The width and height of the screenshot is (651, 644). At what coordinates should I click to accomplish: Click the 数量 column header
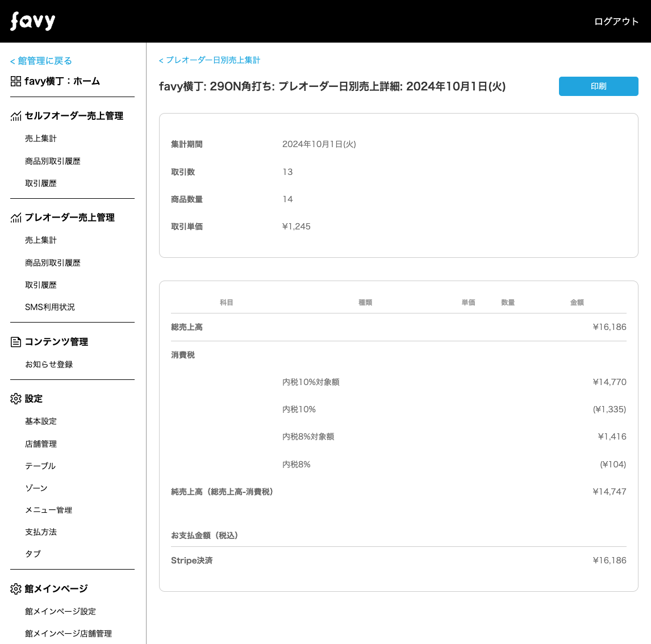[x=508, y=303]
